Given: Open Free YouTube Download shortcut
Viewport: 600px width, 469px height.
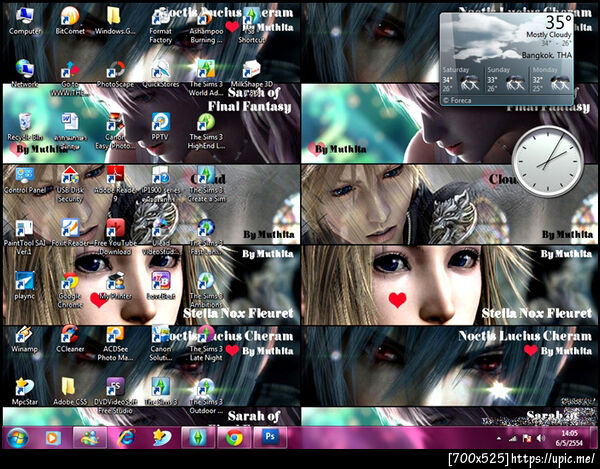Looking at the screenshot, I should click(x=115, y=237).
